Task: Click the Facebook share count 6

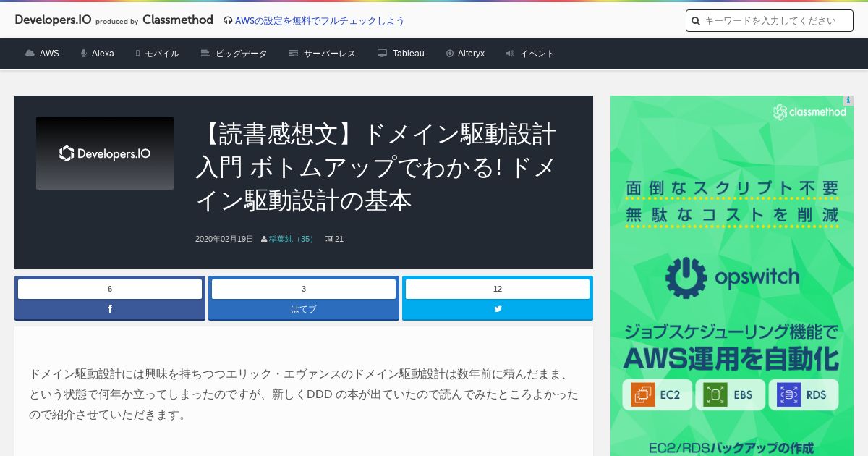Action: 110,289
